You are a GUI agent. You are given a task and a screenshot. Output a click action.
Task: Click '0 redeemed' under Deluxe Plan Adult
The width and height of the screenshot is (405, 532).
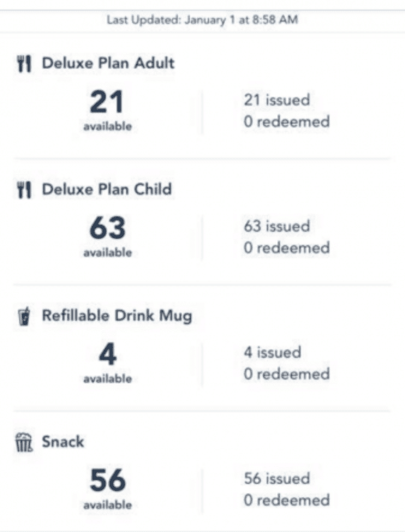tap(287, 121)
